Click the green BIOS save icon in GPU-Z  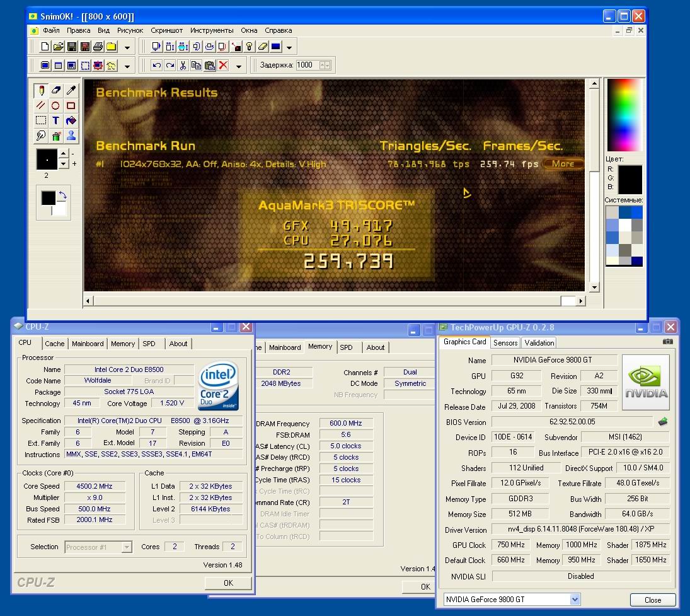pyautogui.click(x=663, y=421)
